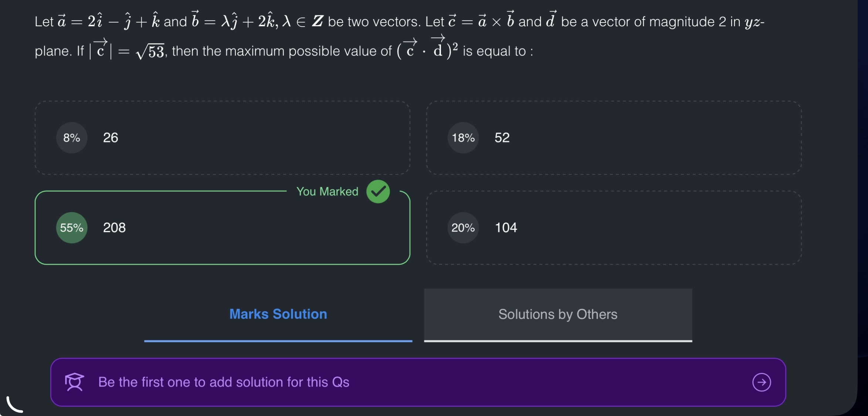
Task: Choose answer option 104
Action: [506, 228]
